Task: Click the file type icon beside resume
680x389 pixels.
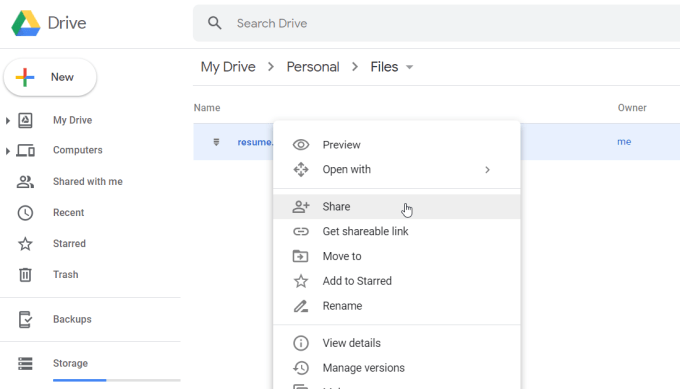Action: (x=216, y=142)
